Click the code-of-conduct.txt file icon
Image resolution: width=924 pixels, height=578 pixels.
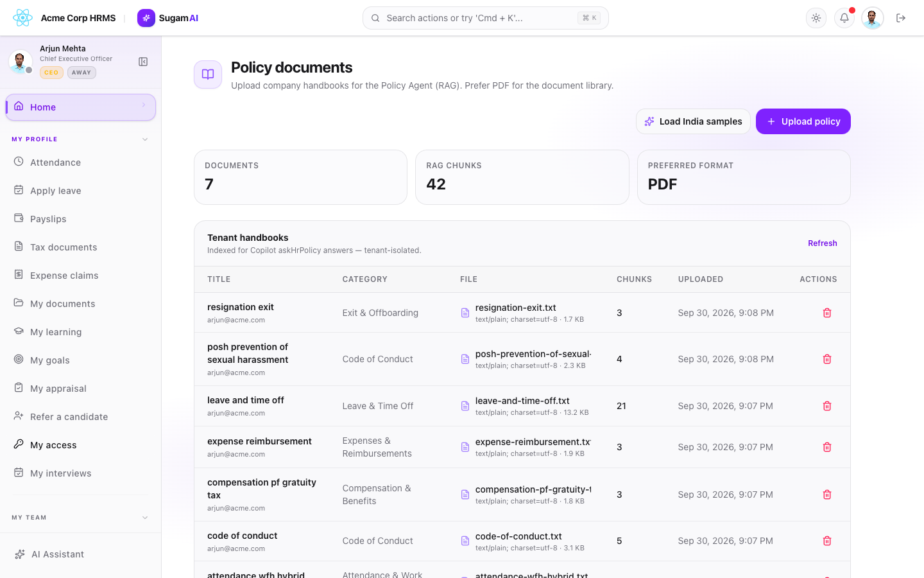pos(465,541)
